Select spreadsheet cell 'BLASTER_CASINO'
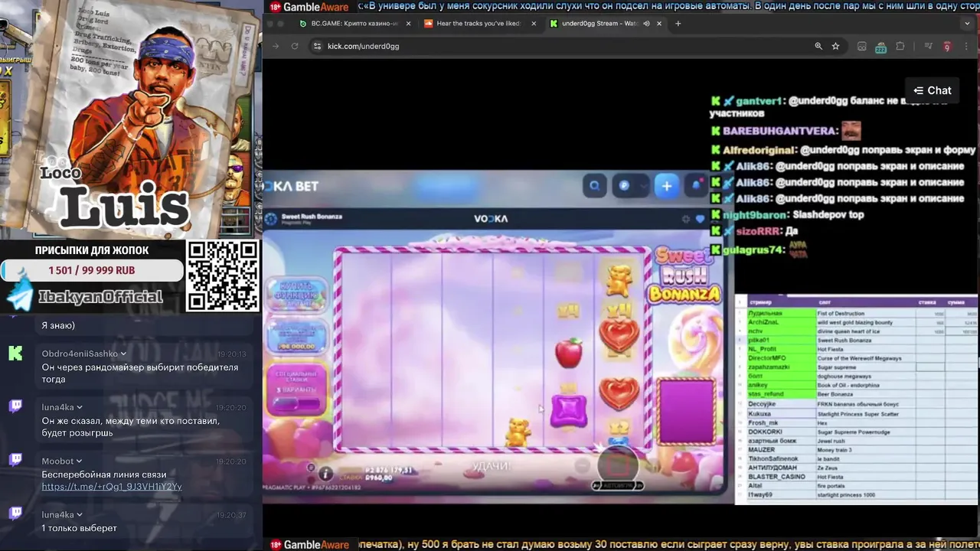 (x=780, y=477)
